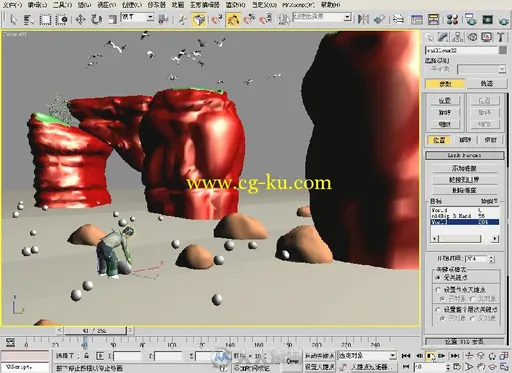The width and height of the screenshot is (512, 373).
Task: Expand the rollout bar at panel bottom
Action: [464, 341]
